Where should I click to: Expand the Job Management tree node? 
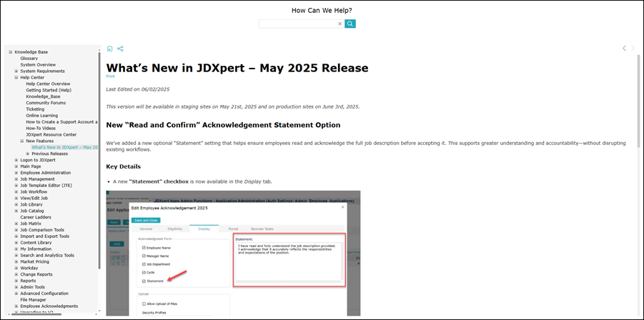pos(16,179)
